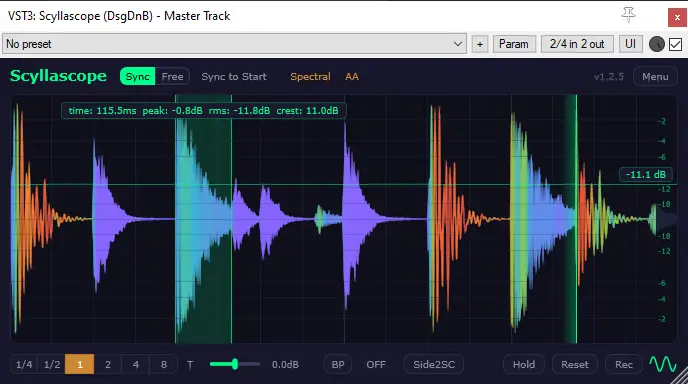Click the 0.0dB gain value

pos(285,364)
